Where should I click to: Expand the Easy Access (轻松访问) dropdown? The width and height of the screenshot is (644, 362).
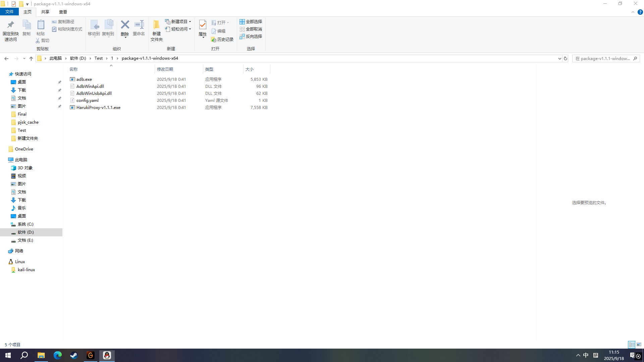pos(178,29)
